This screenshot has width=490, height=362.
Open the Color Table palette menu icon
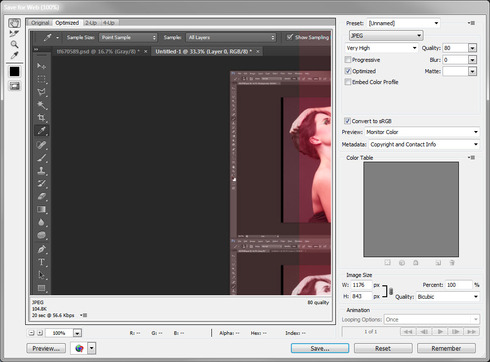pyautogui.click(x=471, y=157)
